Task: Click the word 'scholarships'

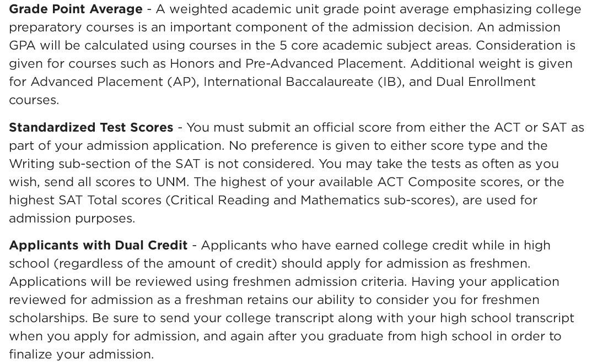Action: click(x=47, y=318)
